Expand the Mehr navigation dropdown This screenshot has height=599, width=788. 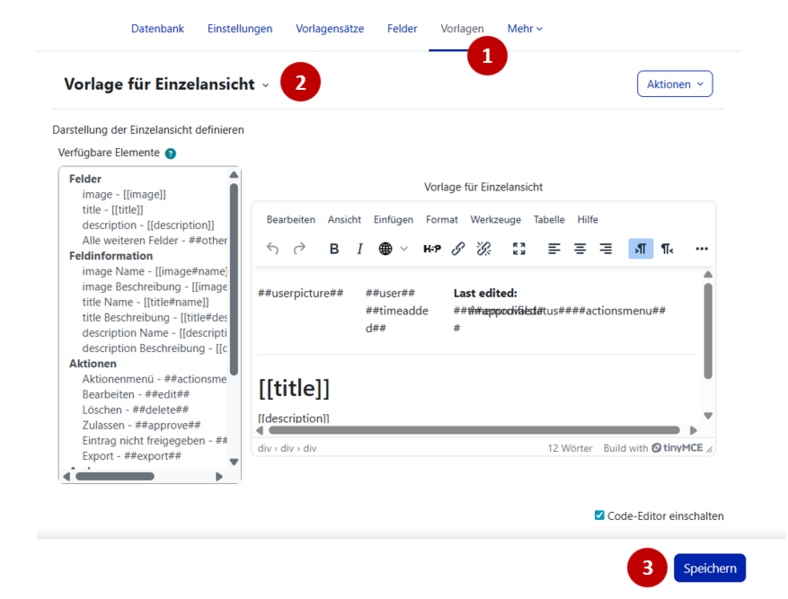pyautogui.click(x=525, y=29)
